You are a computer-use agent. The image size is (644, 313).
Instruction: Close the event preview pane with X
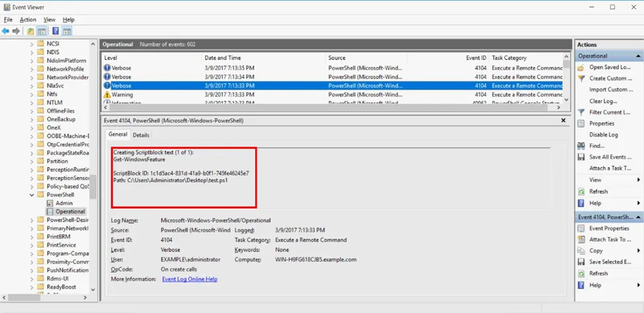click(x=563, y=121)
